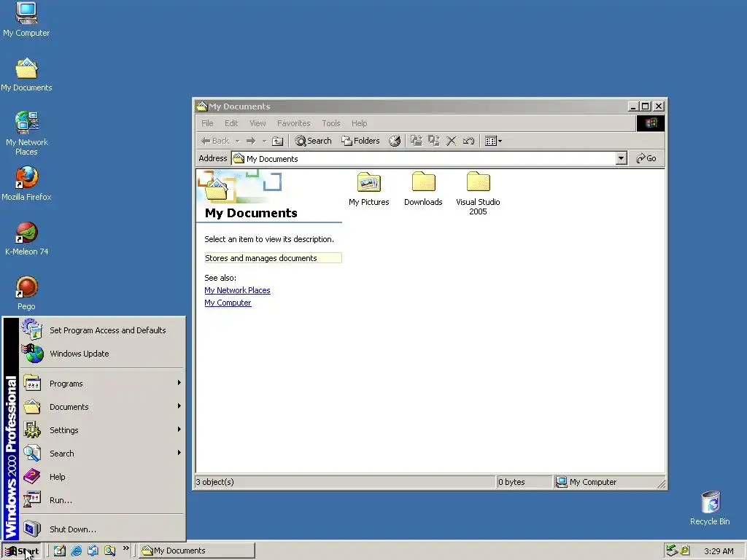This screenshot has height=560, width=747.
Task: Select the Pego desktop shortcut
Action: 26,293
